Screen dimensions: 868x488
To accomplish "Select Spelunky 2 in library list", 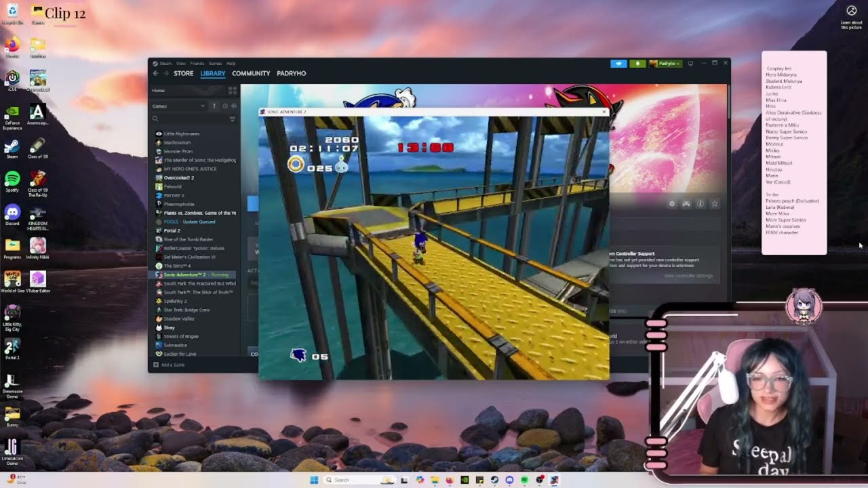I will coord(176,301).
